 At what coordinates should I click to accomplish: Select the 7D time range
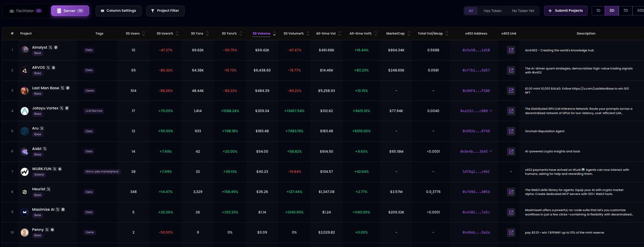tap(625, 11)
